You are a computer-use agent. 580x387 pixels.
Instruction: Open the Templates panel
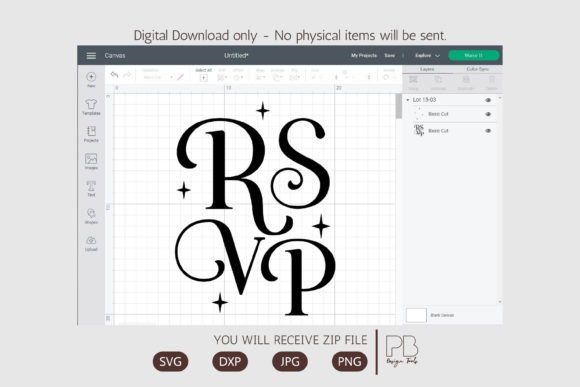91,107
